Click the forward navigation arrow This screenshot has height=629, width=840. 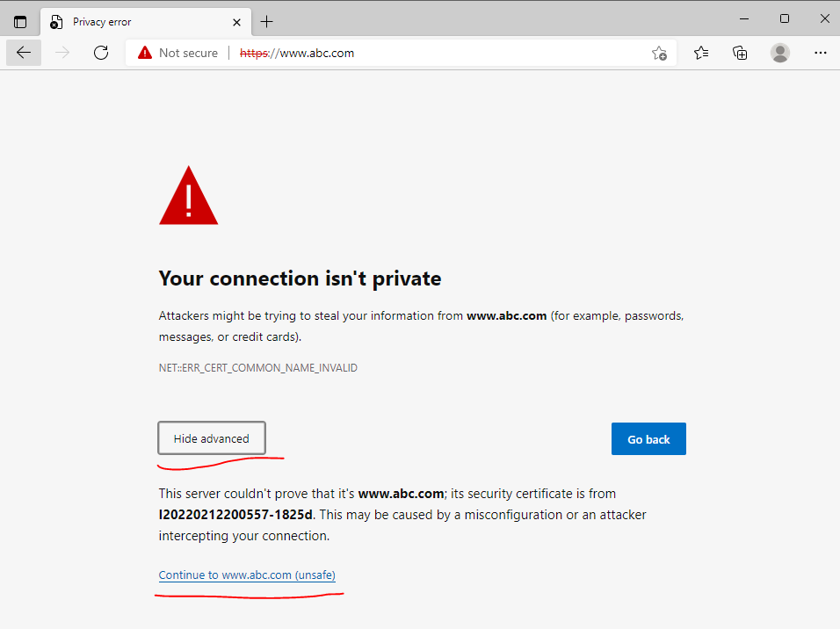[62, 53]
